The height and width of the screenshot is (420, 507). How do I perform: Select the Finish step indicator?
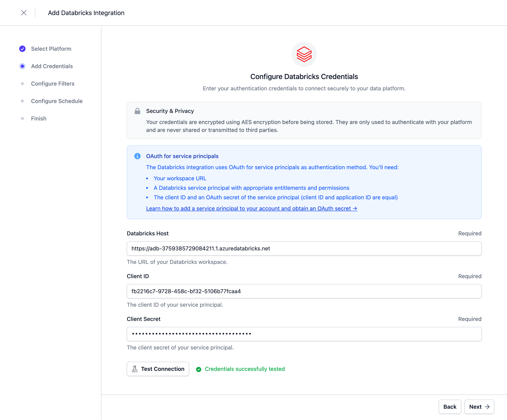tap(22, 118)
